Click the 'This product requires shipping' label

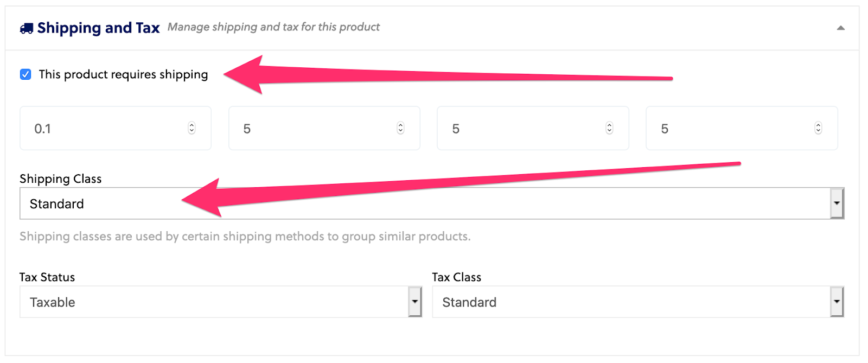coord(123,74)
